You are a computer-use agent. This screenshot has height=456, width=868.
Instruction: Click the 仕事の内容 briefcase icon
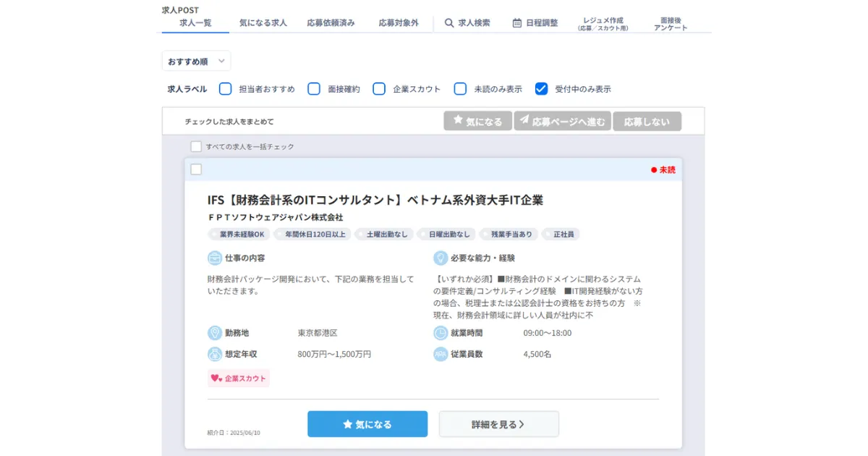pos(215,258)
